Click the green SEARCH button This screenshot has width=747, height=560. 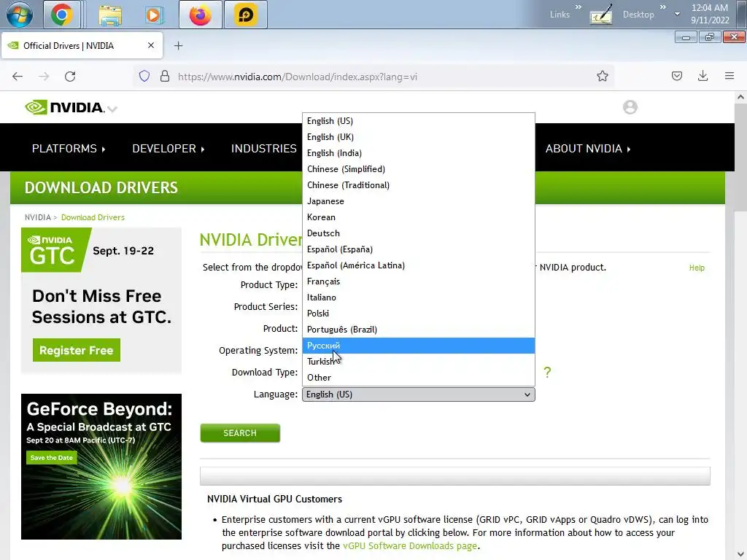[x=239, y=433]
